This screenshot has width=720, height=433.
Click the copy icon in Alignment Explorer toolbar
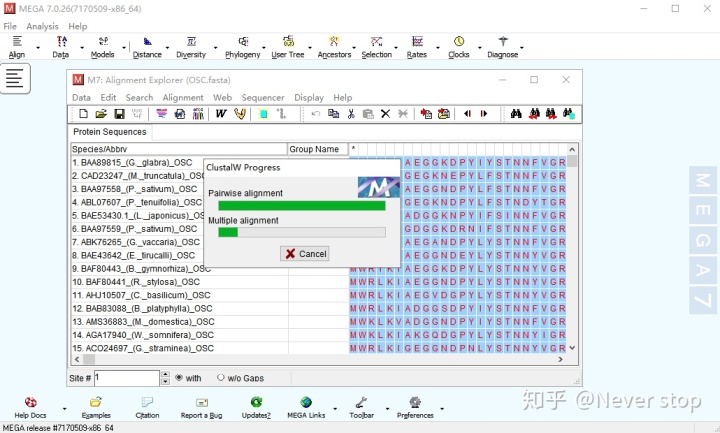click(333, 113)
